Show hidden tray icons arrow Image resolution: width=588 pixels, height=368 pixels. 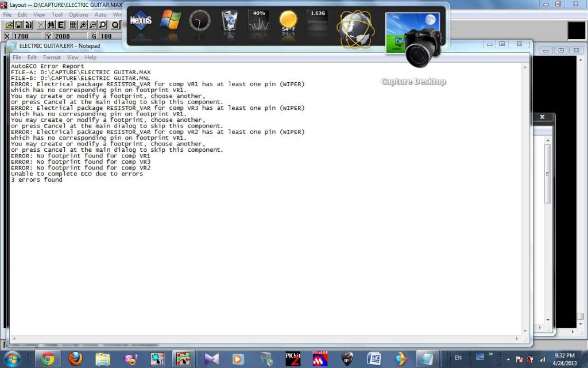click(x=508, y=359)
